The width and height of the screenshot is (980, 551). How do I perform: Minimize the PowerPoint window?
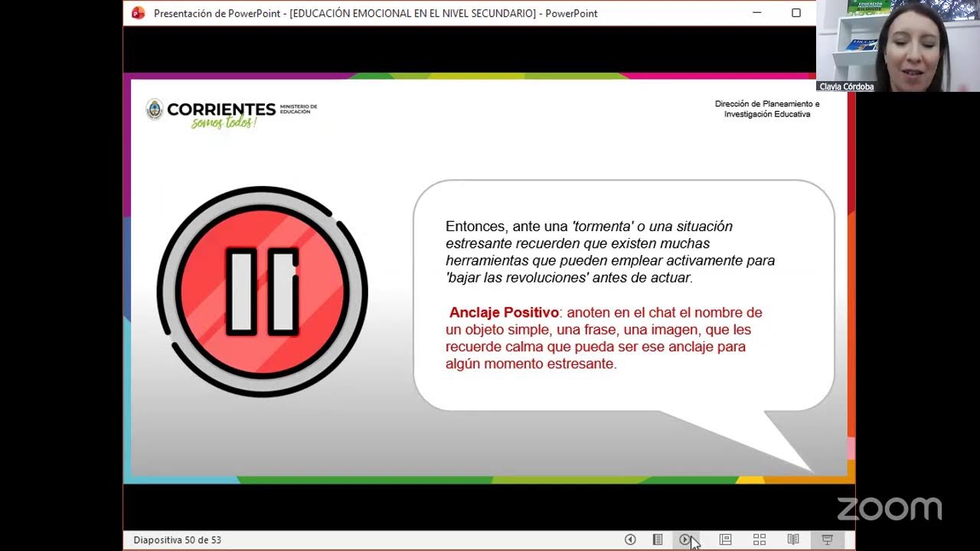(x=757, y=13)
